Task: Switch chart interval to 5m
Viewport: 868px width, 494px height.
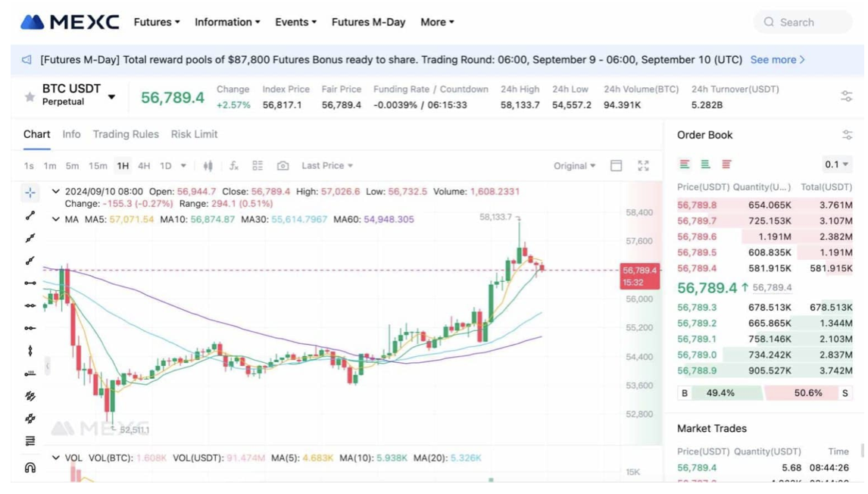Action: point(72,166)
